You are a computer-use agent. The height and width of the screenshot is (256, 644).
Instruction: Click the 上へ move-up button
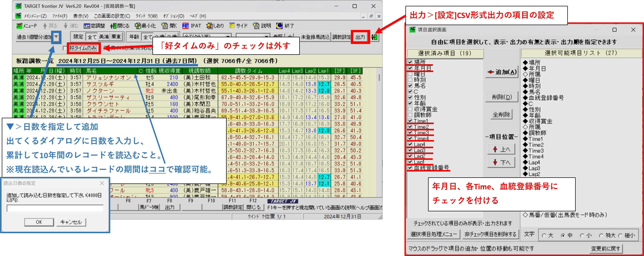tap(501, 149)
